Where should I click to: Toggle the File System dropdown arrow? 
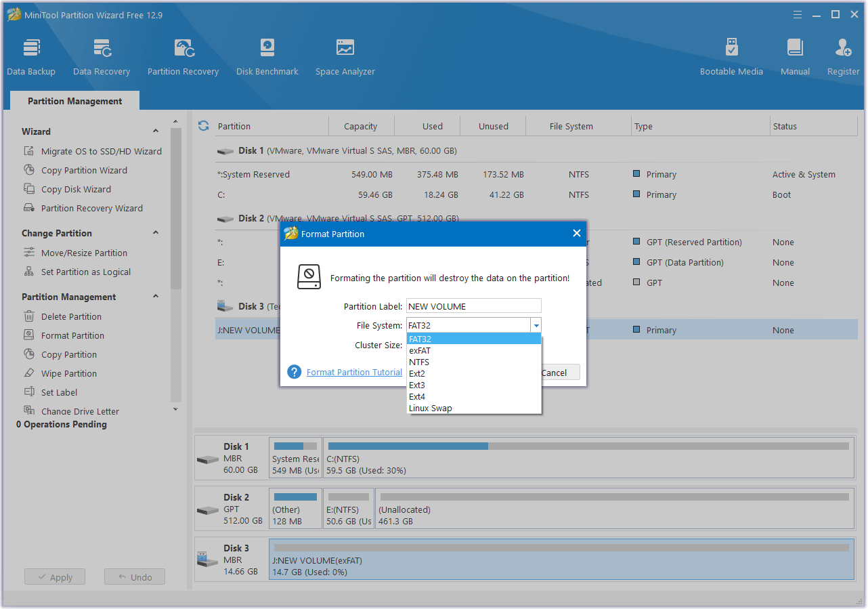click(x=536, y=325)
